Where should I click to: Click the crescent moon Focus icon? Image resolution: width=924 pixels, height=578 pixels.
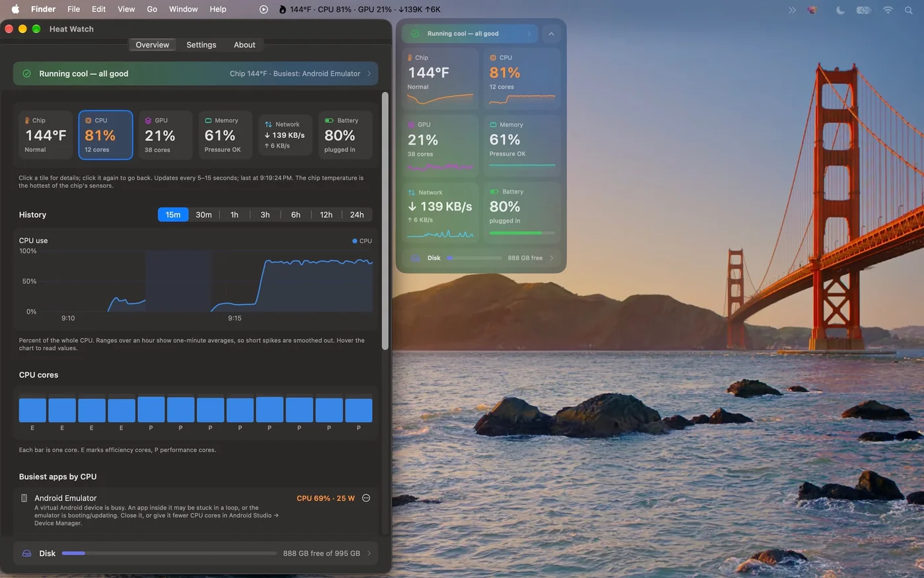tap(840, 10)
